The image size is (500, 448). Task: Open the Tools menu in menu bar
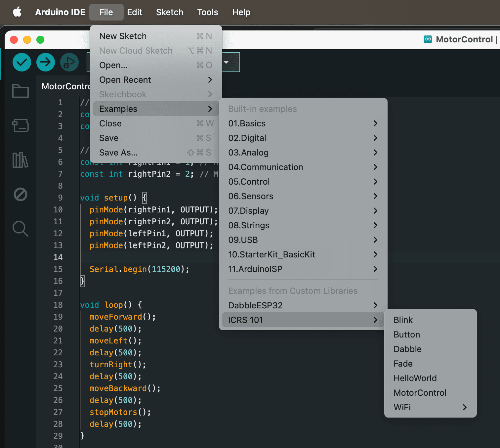click(208, 12)
